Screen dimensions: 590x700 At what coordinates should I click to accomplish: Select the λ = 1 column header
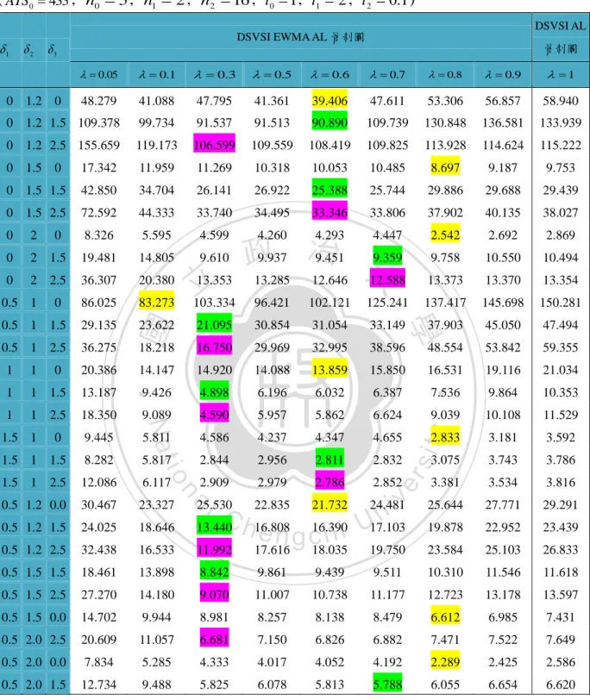pyautogui.click(x=561, y=74)
